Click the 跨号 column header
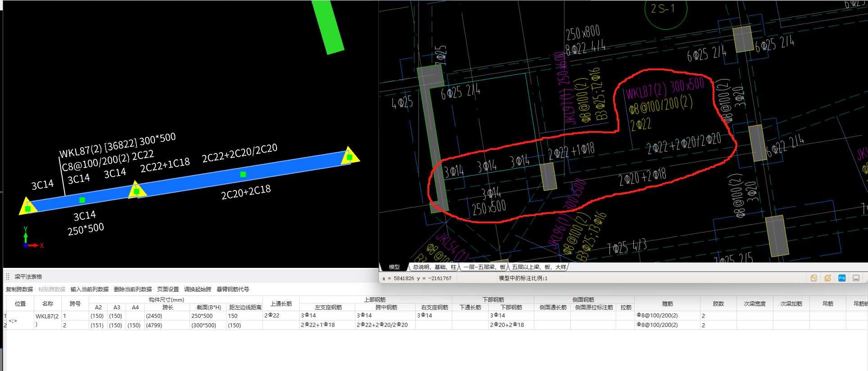868x371 pixels. click(75, 303)
